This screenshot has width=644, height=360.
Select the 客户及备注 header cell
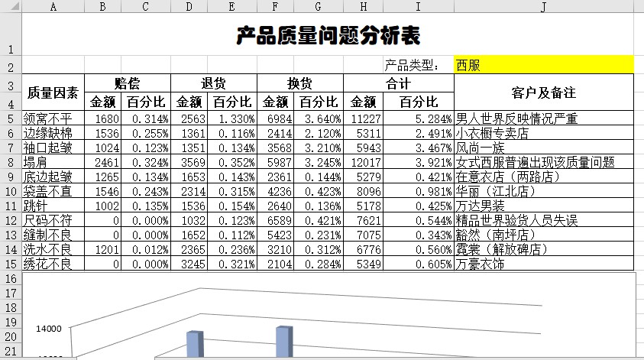(x=543, y=92)
